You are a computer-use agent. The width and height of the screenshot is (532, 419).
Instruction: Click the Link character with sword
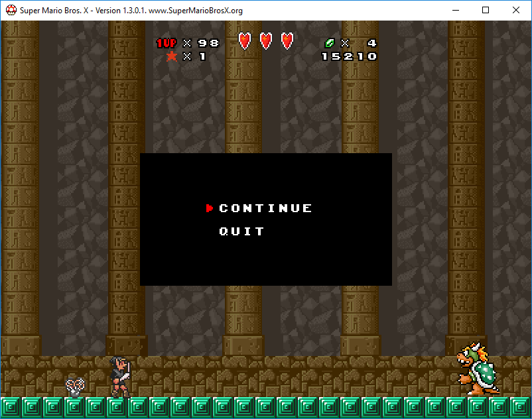pyautogui.click(x=120, y=377)
